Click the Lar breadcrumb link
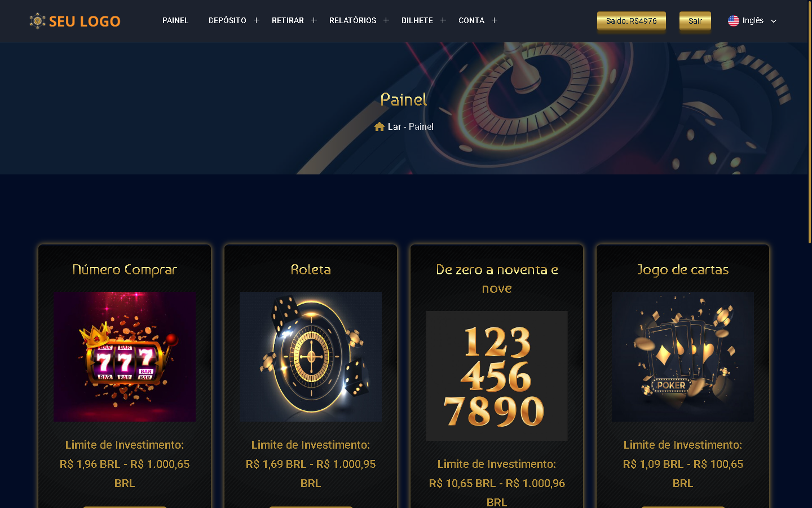The width and height of the screenshot is (812, 508). 394,126
